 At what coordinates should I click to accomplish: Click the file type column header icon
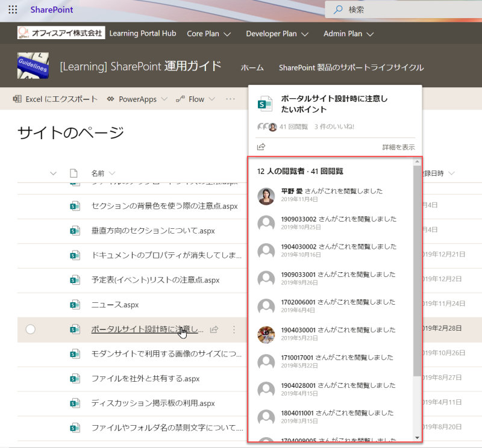pos(74,173)
